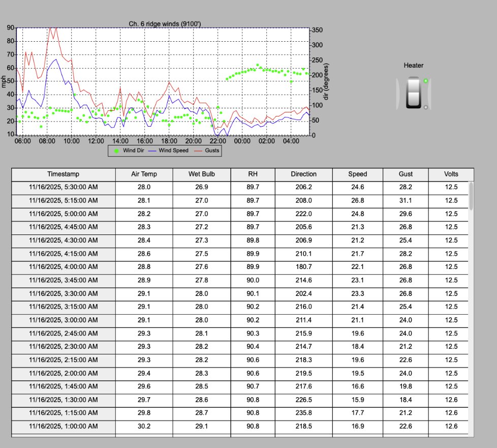Click Gust value 19.8
The image size is (497, 448).
pyautogui.click(x=406, y=386)
